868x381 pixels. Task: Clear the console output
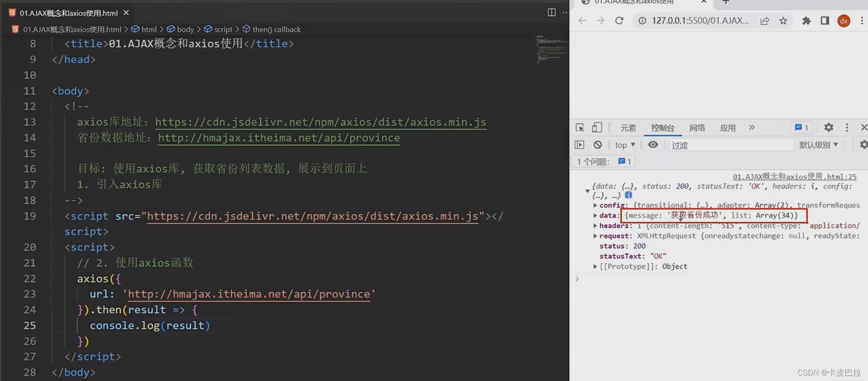598,145
